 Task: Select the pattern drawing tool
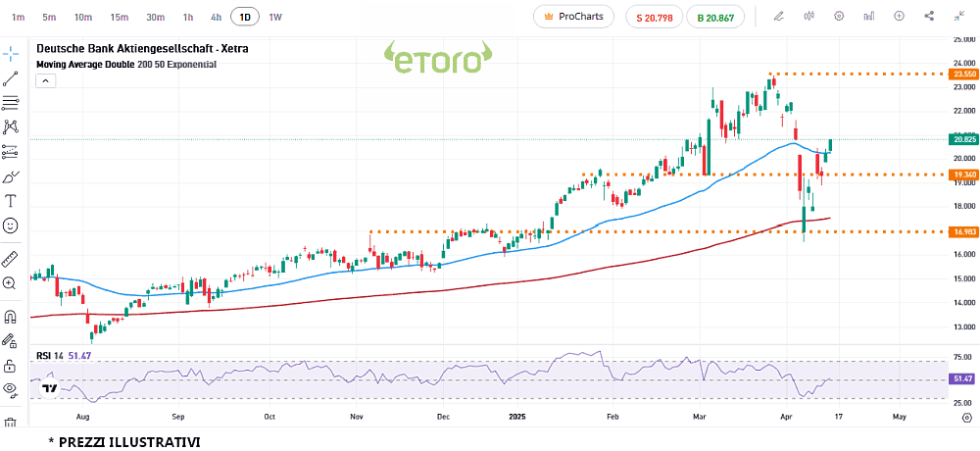10,127
